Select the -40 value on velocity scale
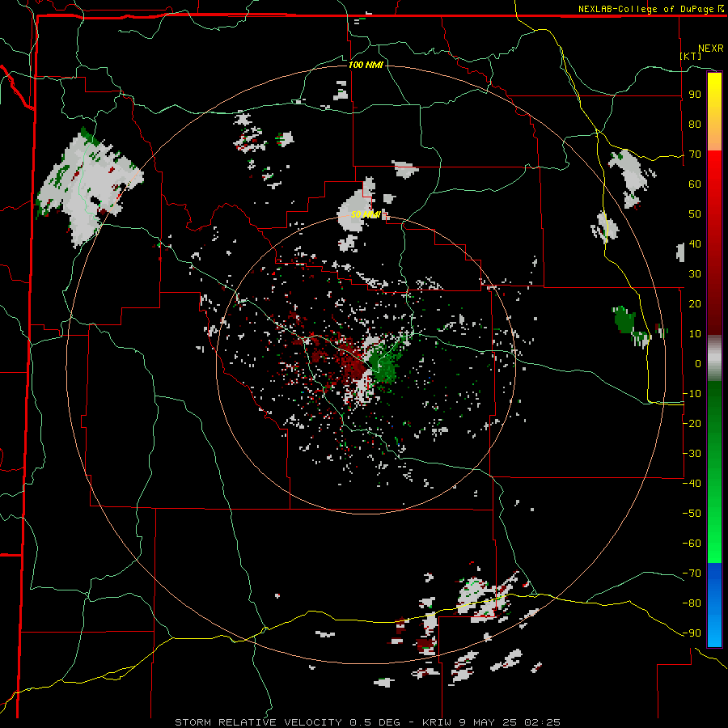This screenshot has width=728, height=728. [x=692, y=484]
